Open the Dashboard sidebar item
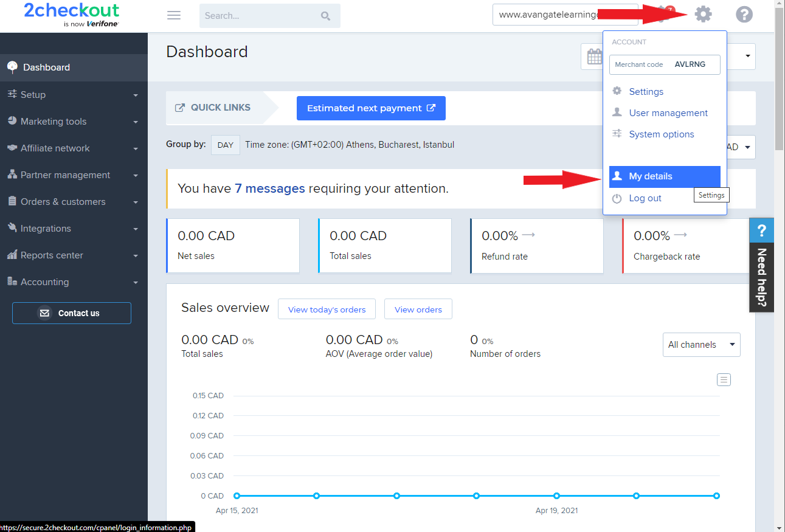The height and width of the screenshot is (532, 785). 74,67
